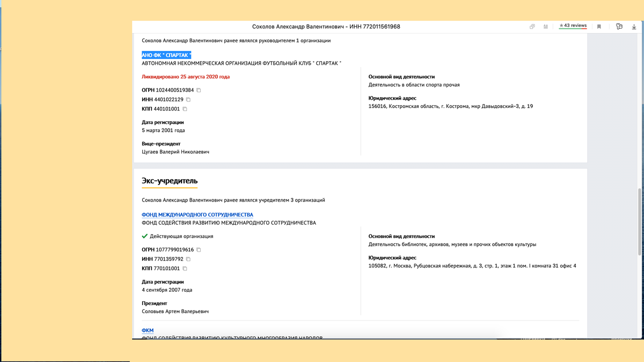The width and height of the screenshot is (644, 362).
Task: Click the page scrollbar thumb
Action: [639, 221]
